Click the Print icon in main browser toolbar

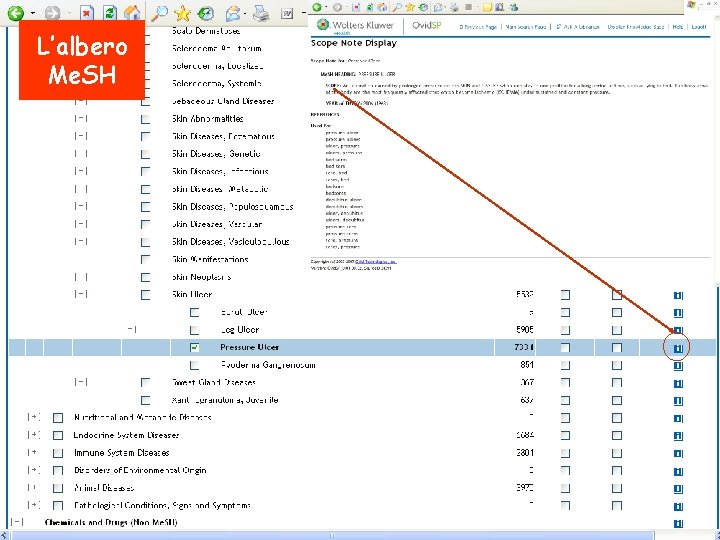(x=262, y=13)
